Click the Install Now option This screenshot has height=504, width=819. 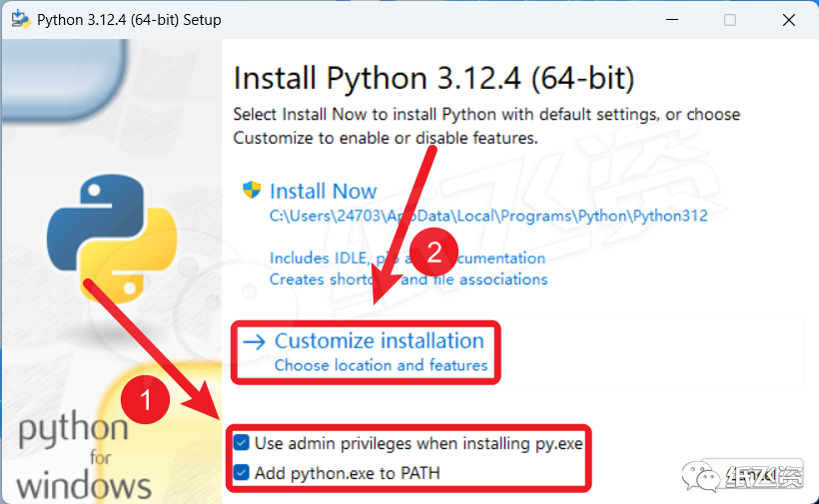pos(323,191)
